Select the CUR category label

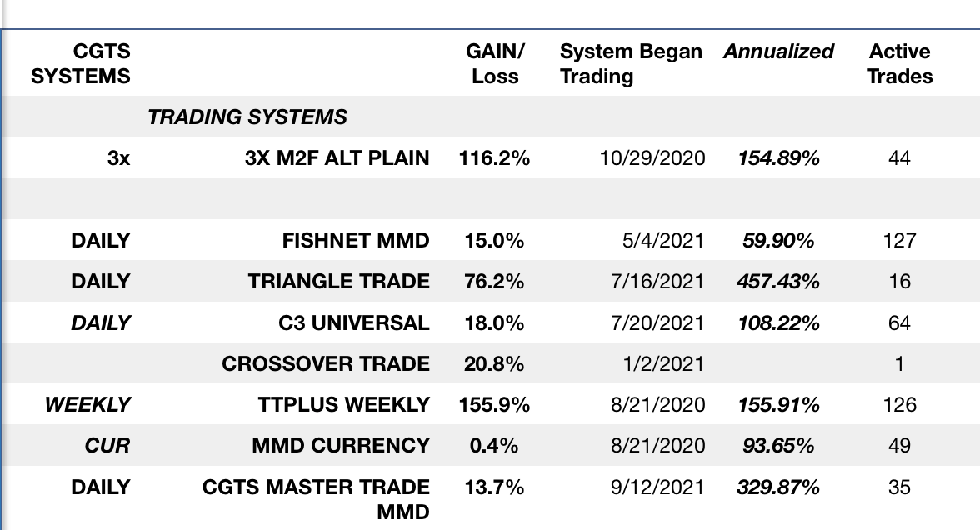tap(107, 446)
